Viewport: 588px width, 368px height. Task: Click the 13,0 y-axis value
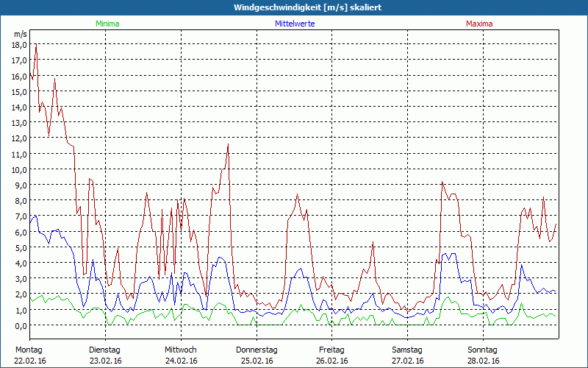point(19,122)
